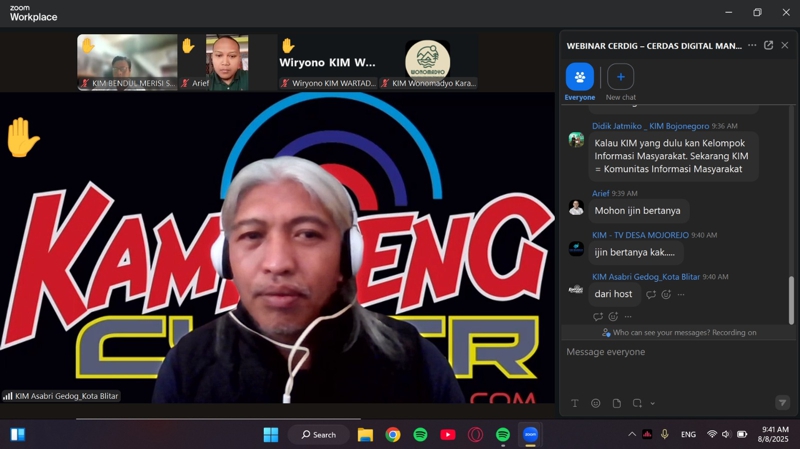More actions beside the 'dari host' bubble

(681, 294)
